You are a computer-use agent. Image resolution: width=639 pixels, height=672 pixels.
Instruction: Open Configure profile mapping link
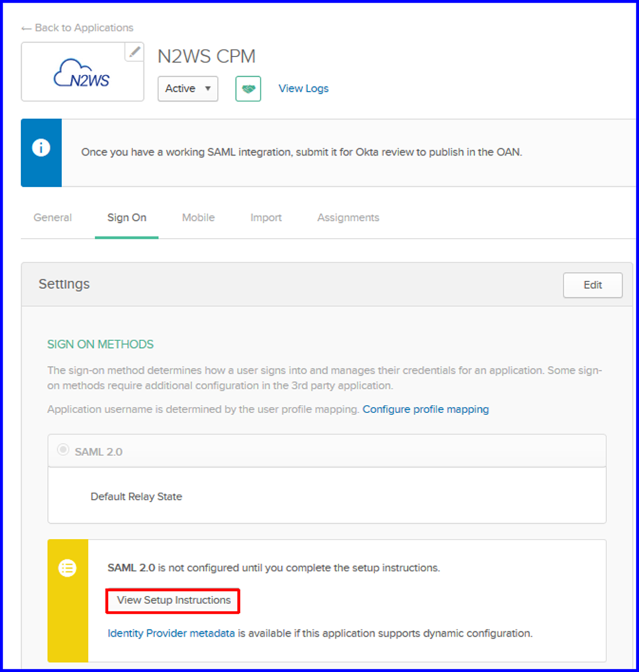pos(426,409)
